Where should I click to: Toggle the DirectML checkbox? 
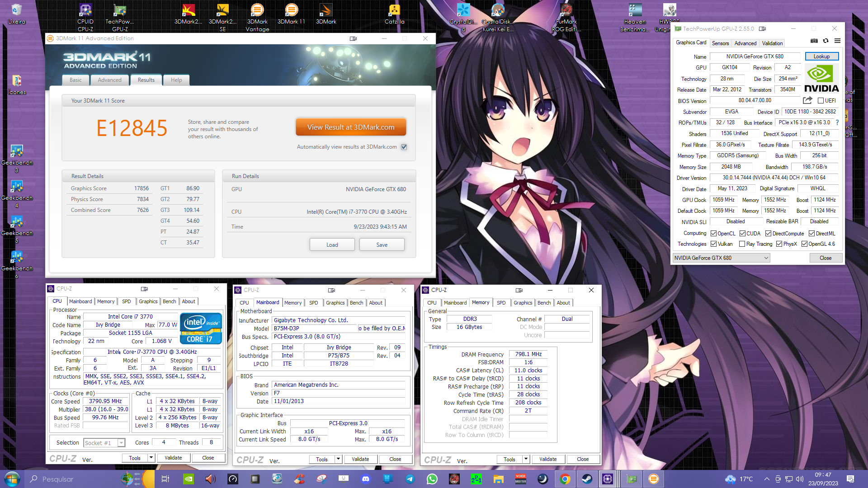click(x=812, y=234)
